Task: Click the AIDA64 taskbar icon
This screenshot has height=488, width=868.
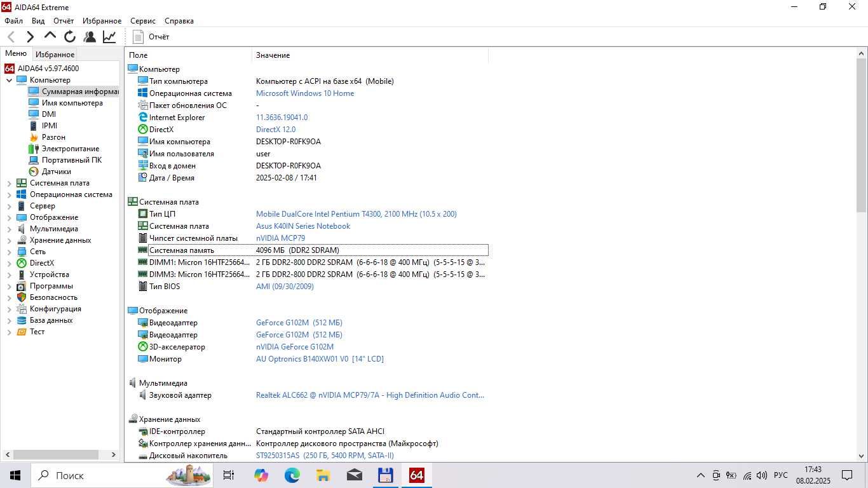Action: [x=417, y=475]
